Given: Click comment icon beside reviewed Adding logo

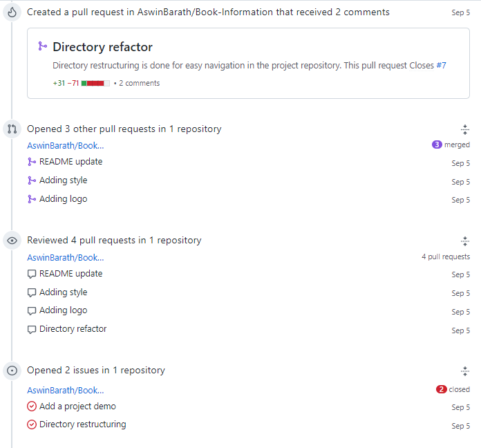Looking at the screenshot, I should pyautogui.click(x=32, y=311).
